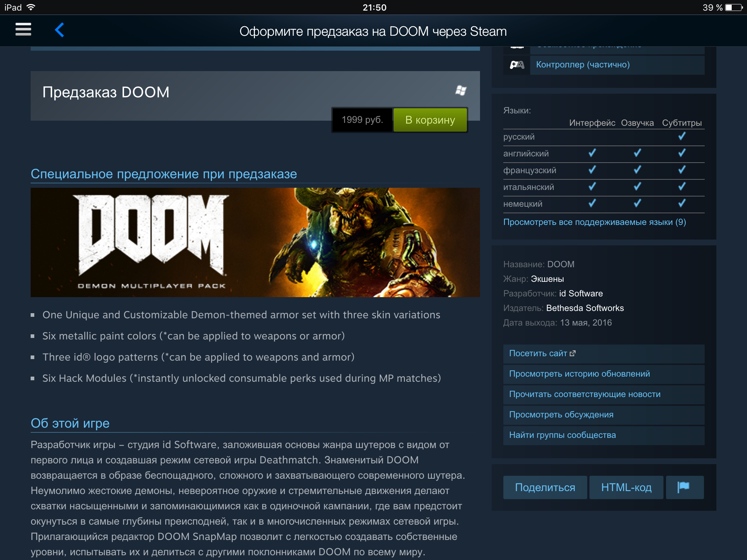Click One Unique and Customizable Demon-themed bullet
The width and height of the screenshot is (747, 560).
pos(241,315)
